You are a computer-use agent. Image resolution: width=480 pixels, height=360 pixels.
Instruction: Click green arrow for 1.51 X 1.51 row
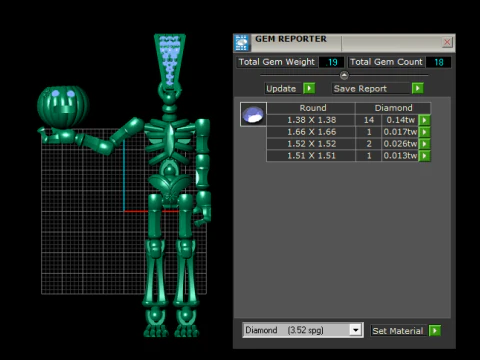(x=424, y=156)
